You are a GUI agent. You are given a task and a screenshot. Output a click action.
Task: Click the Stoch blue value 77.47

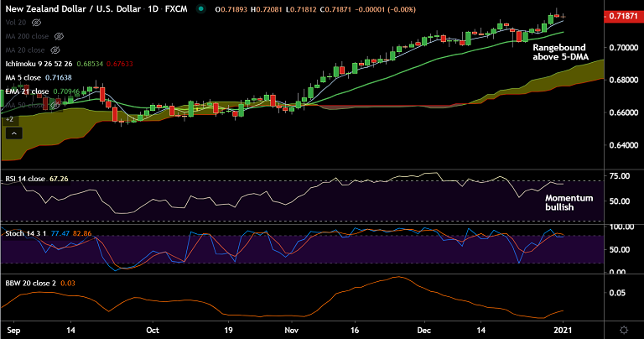(x=60, y=233)
